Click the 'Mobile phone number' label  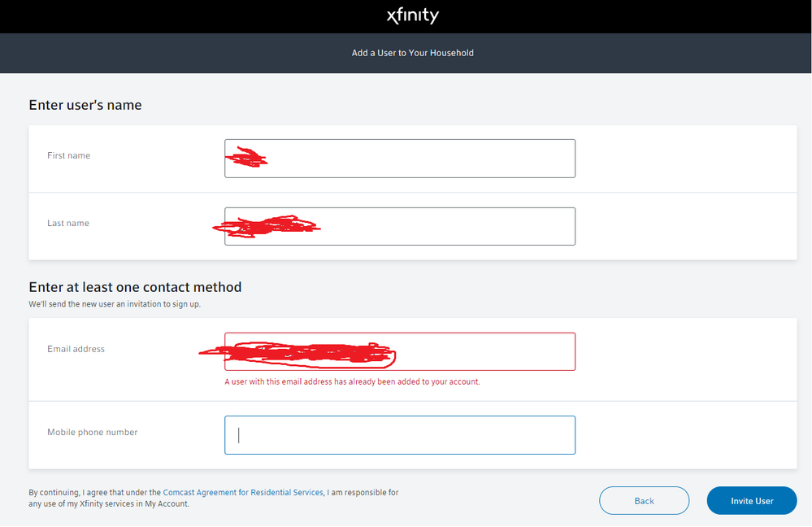tap(93, 432)
